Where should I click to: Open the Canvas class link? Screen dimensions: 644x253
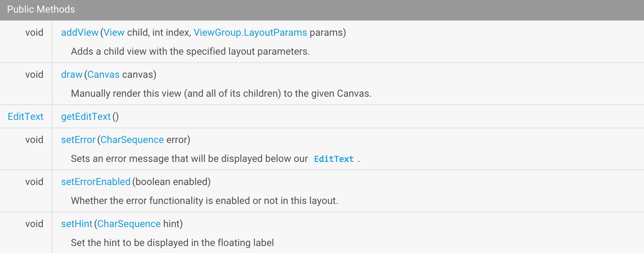[103, 75]
